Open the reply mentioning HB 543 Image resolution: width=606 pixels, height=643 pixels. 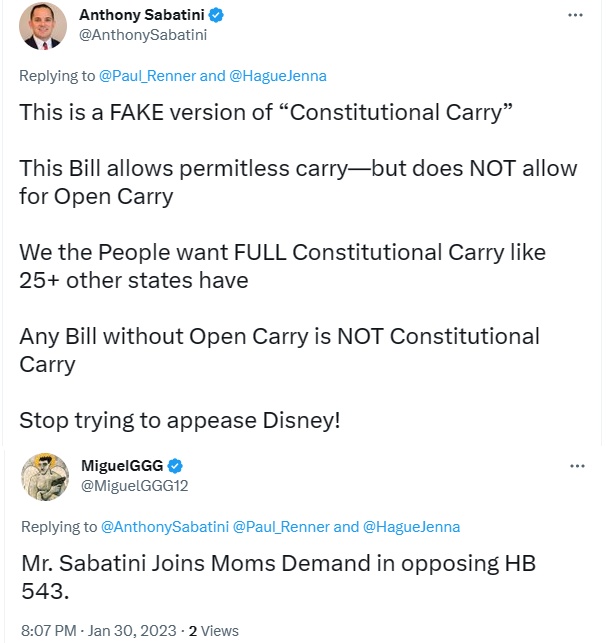pos(278,577)
